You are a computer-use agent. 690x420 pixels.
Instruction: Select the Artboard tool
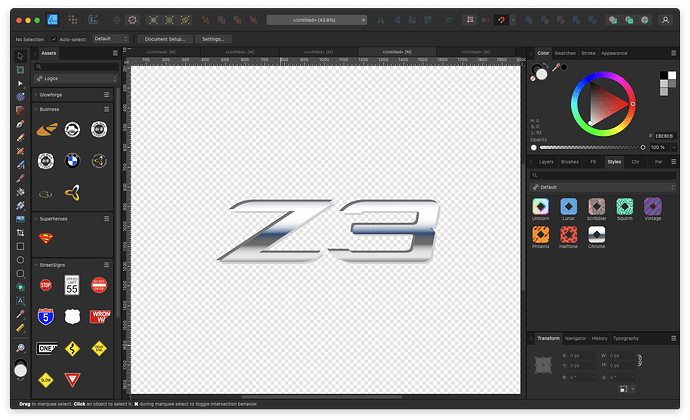(x=20, y=70)
